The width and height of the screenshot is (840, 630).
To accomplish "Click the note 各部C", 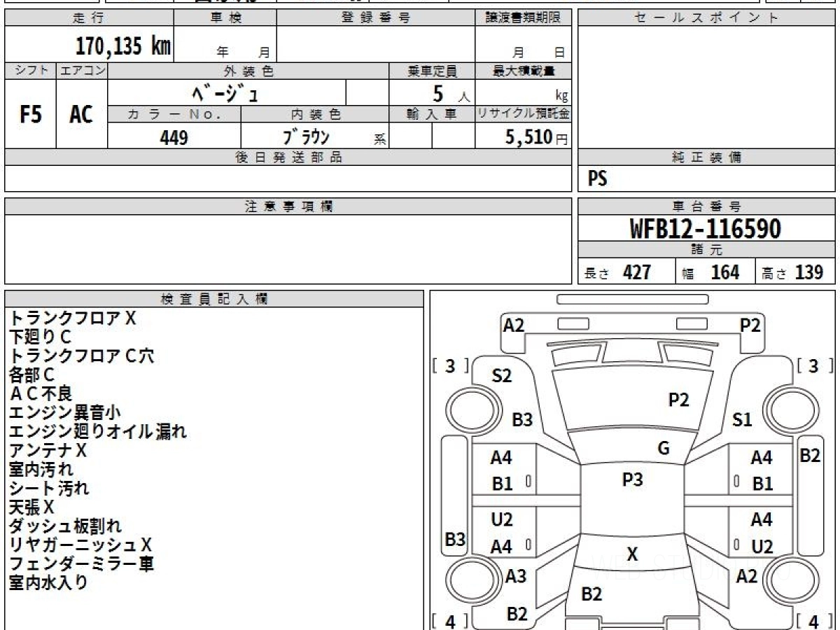I will tap(31, 375).
